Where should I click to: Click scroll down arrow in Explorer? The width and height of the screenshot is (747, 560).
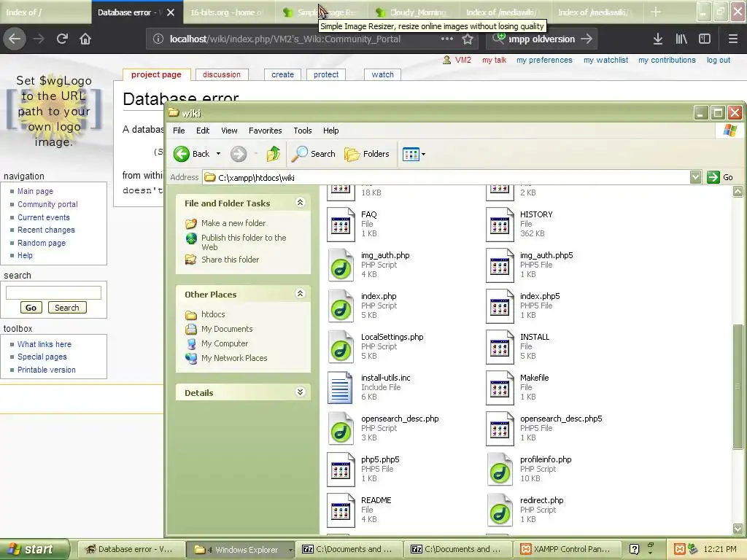(x=738, y=528)
